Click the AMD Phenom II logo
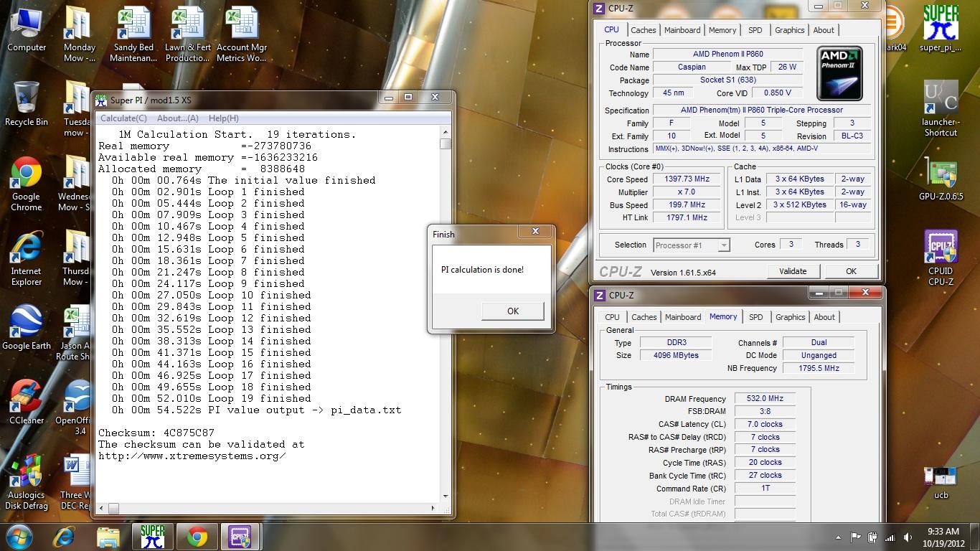 tap(839, 73)
